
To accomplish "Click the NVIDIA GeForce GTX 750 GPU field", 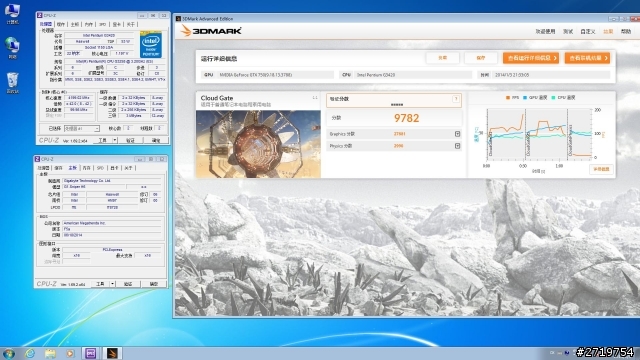I will (x=276, y=75).
